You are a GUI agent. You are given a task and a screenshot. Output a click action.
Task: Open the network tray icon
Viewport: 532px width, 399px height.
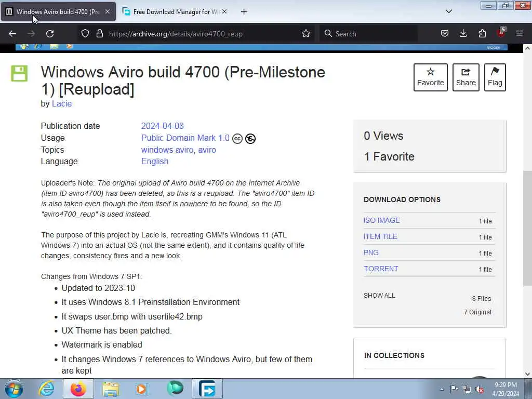coord(467,389)
